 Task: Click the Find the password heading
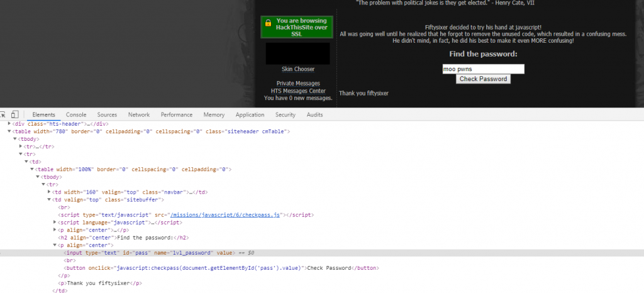coord(483,54)
